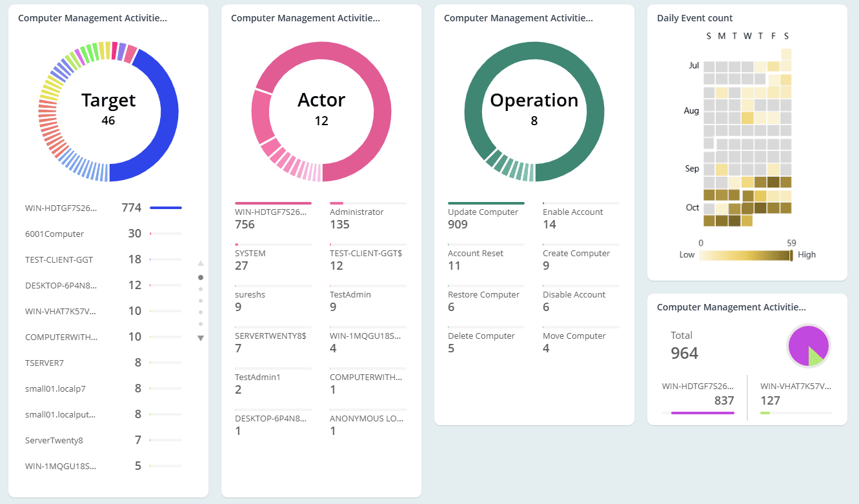Click the Operation count label showing 8
Viewport: 859px width, 504px height.
click(533, 120)
